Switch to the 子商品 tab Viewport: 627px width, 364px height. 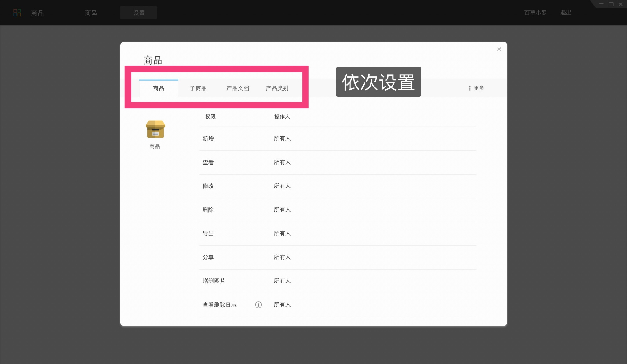(198, 88)
